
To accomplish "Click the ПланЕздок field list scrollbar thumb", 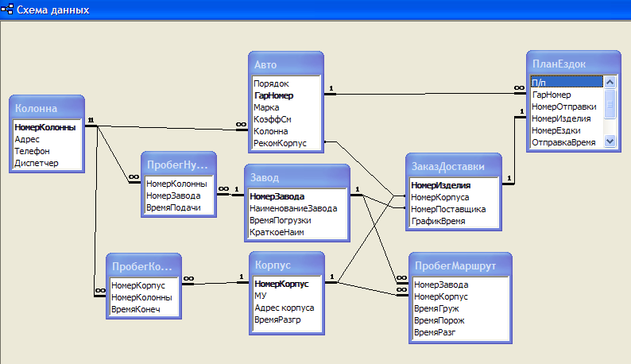I will (x=610, y=104).
